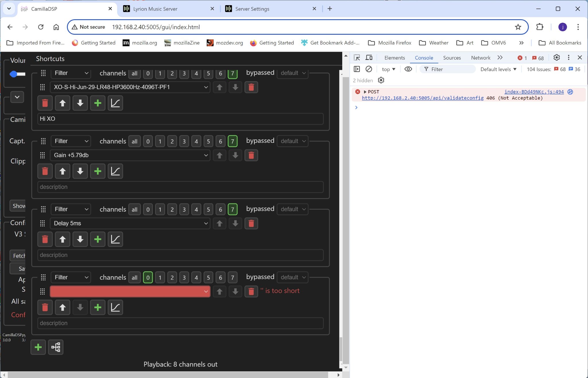
Task: Toggle channel 0 in the Hi XO filter step
Action: tap(148, 73)
